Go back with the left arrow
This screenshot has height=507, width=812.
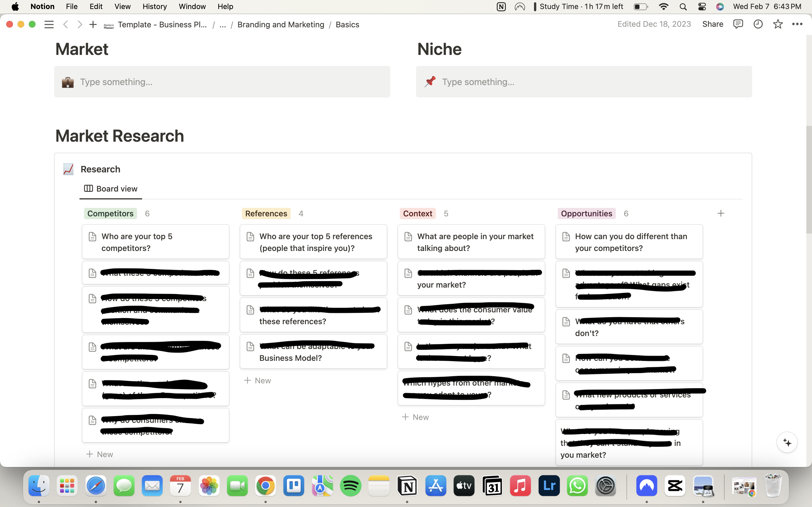coord(66,25)
